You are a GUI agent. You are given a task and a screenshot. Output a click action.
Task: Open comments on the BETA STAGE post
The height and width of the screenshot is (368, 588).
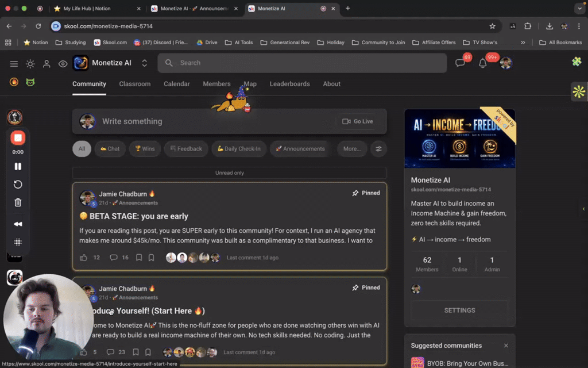[114, 258]
